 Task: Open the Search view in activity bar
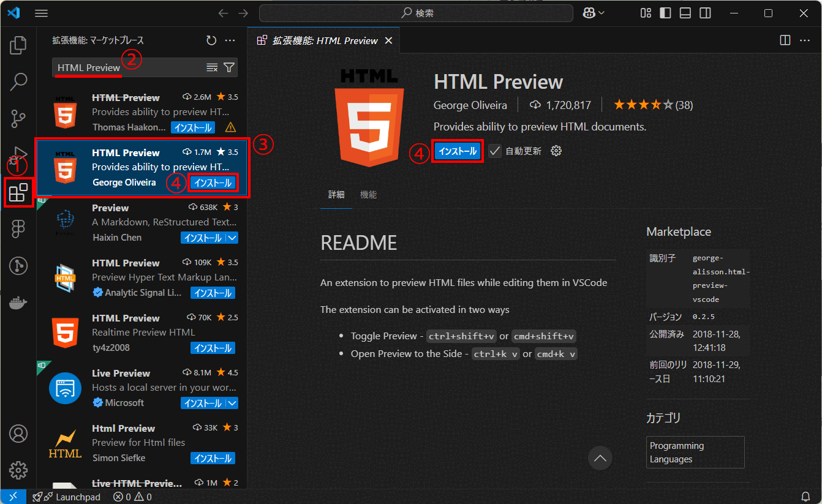(x=18, y=81)
